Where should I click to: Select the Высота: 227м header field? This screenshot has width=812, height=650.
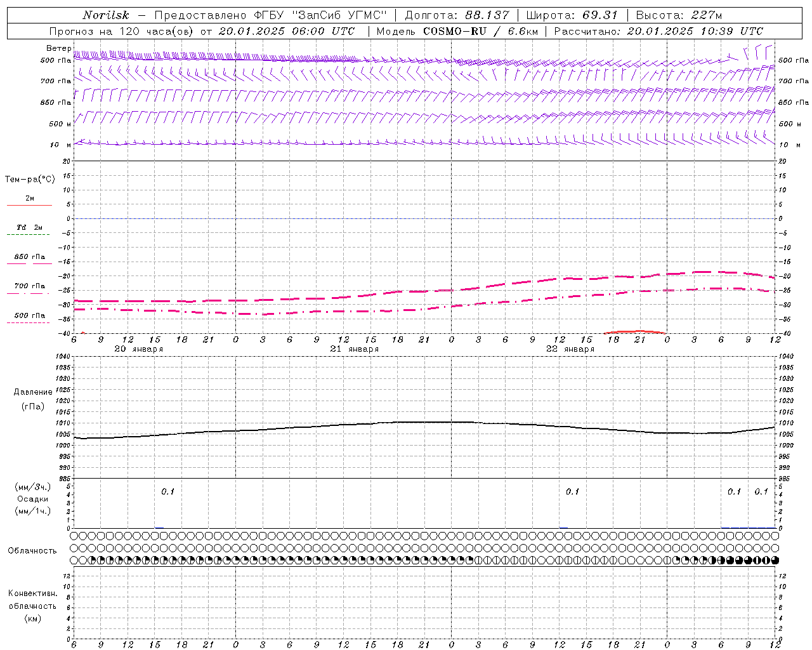[679, 15]
